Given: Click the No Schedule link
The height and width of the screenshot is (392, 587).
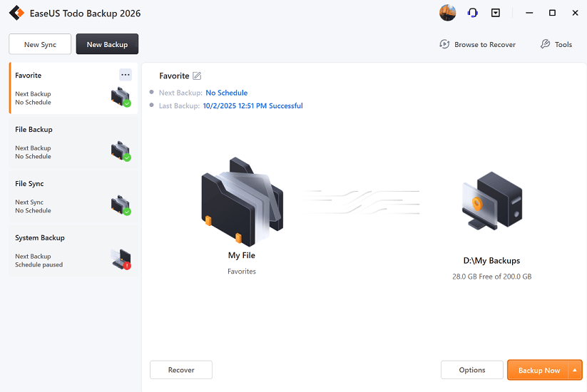Looking at the screenshot, I should coord(227,93).
